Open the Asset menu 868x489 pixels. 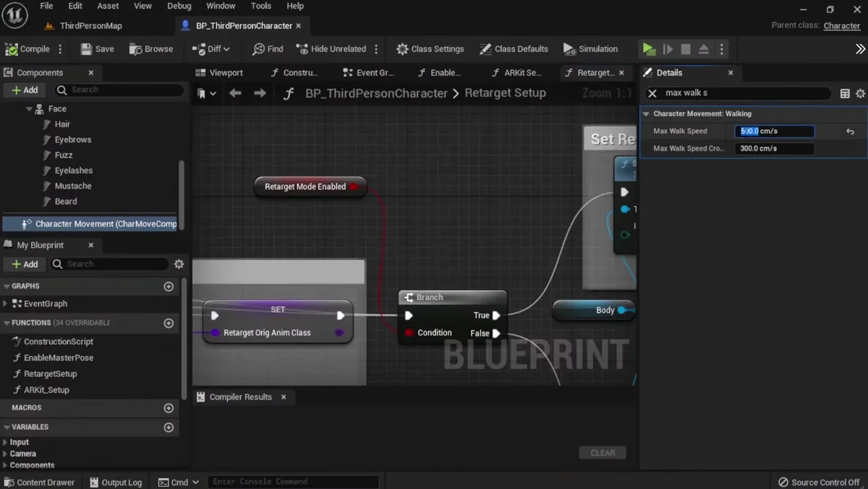108,6
